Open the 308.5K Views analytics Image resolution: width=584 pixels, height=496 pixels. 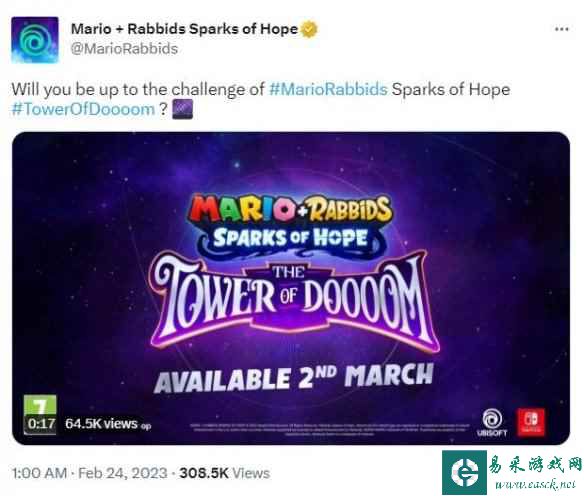[x=225, y=473]
